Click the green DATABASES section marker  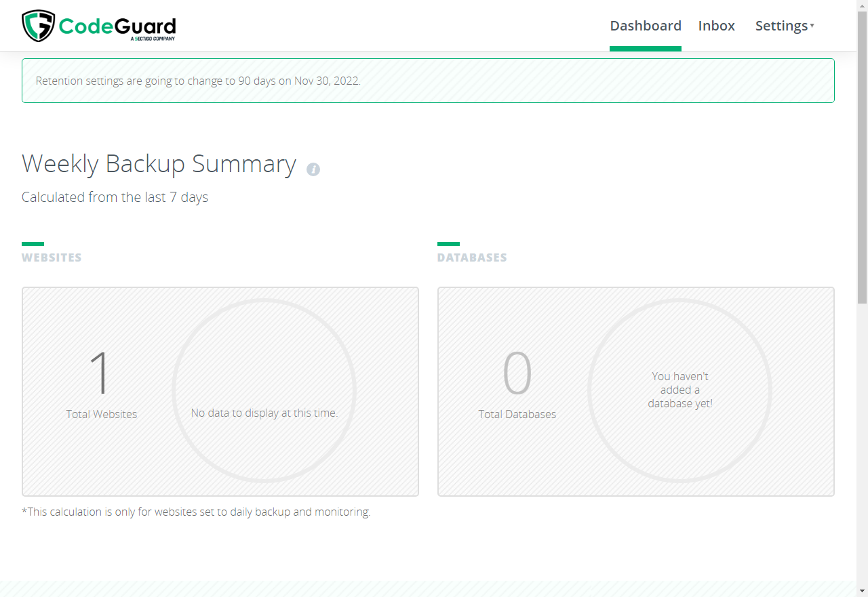(448, 243)
